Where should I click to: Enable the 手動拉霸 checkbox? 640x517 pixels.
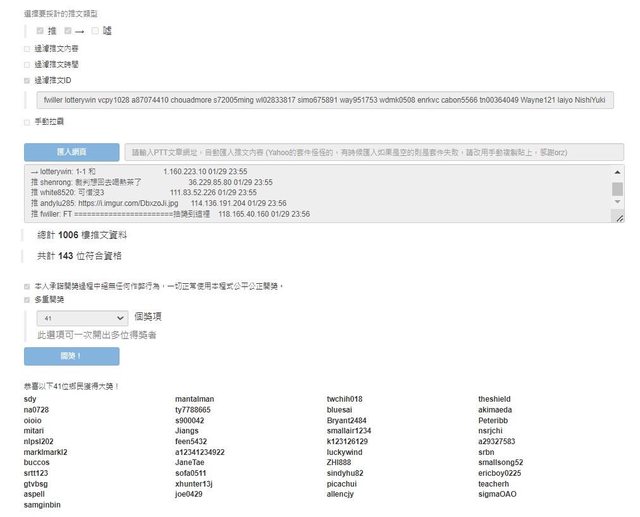(x=27, y=122)
